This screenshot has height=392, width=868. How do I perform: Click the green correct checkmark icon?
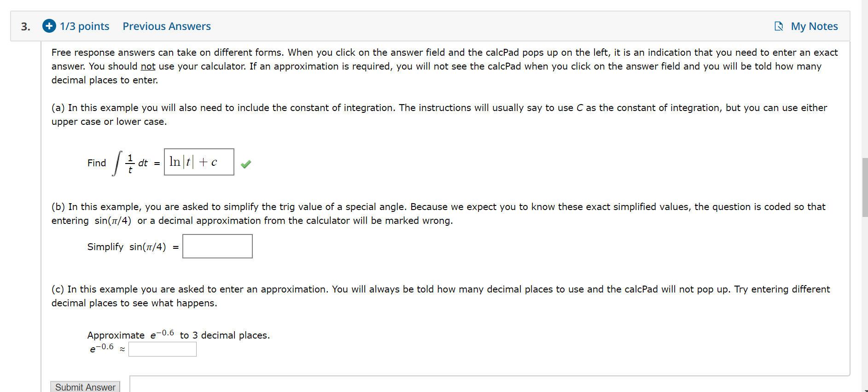(246, 164)
